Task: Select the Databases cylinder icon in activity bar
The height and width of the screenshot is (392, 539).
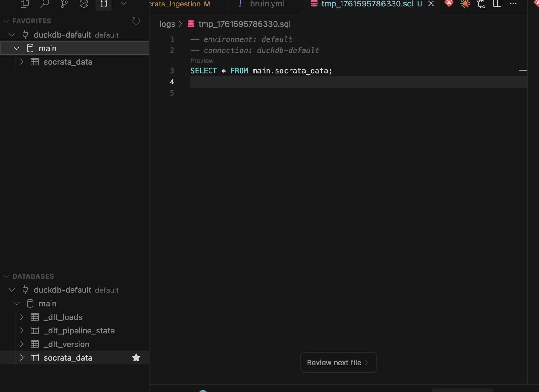Action: pos(104,4)
